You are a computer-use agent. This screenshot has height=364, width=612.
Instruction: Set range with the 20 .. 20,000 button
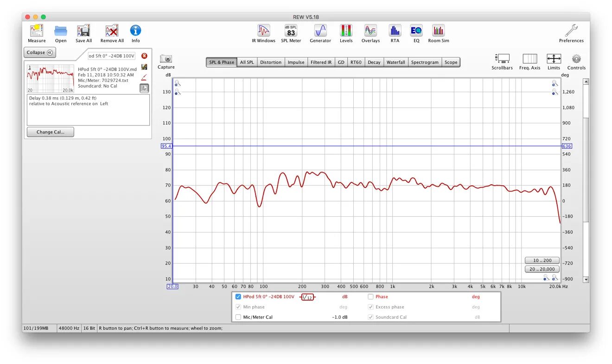coord(542,269)
